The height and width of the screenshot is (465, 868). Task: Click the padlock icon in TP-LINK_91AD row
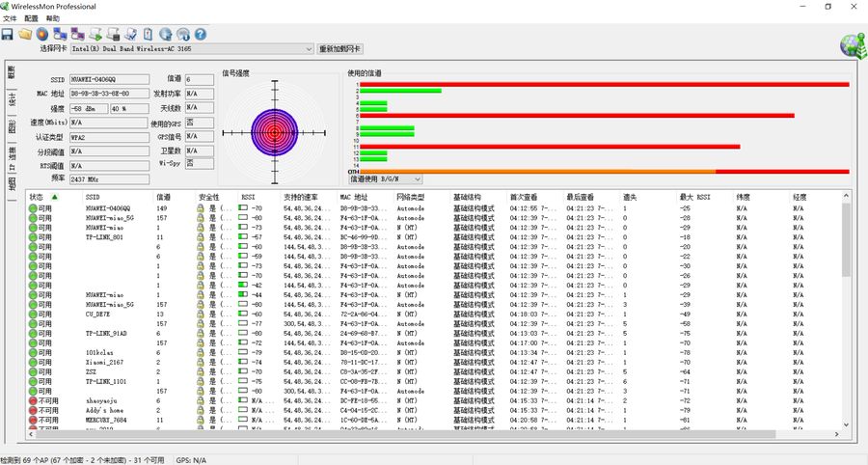point(201,333)
